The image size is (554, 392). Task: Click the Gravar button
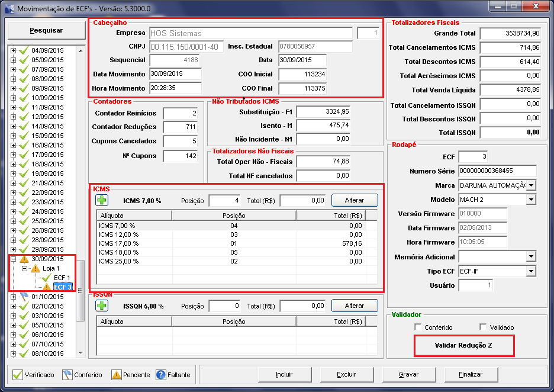(408, 374)
